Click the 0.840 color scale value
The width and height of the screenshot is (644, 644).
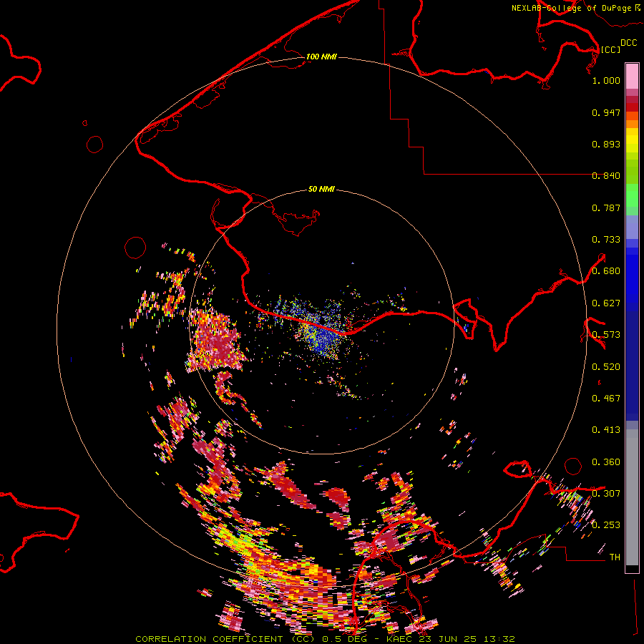606,176
